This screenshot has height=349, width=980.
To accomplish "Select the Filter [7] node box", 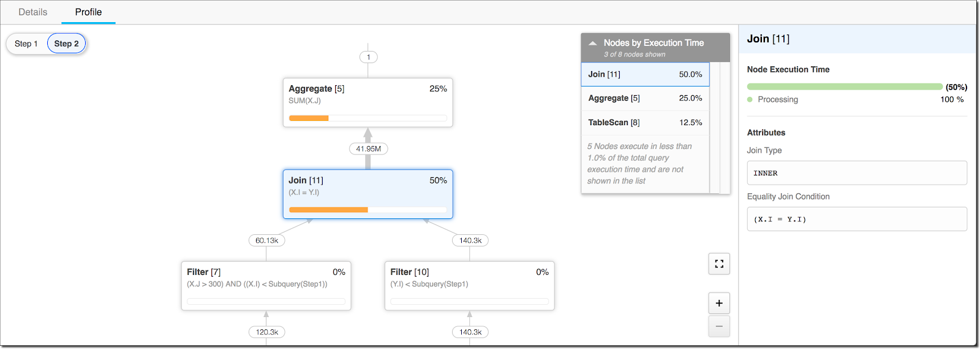I will click(266, 286).
